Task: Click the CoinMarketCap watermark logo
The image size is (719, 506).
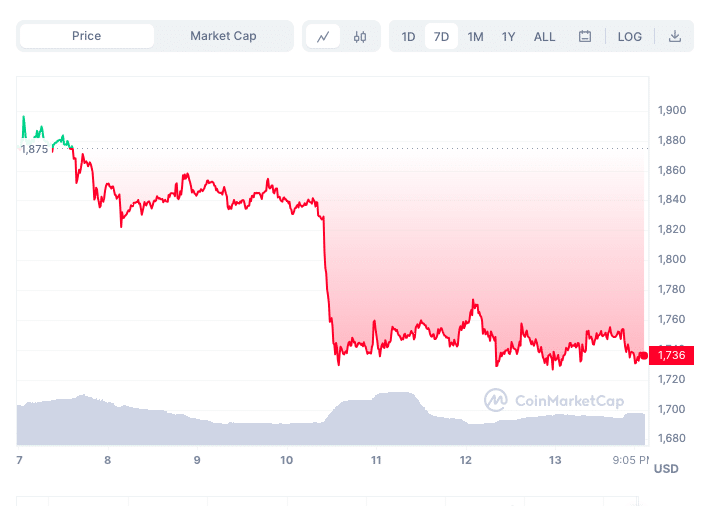Action: [x=553, y=401]
